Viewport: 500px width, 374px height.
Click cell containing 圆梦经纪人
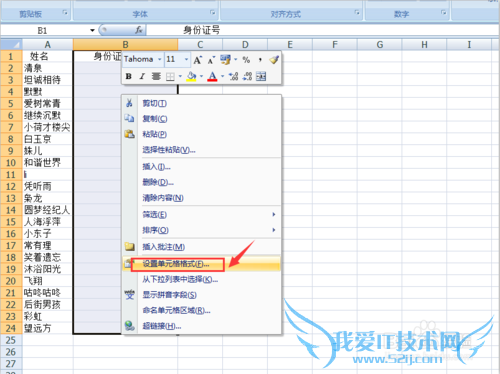click(x=47, y=210)
